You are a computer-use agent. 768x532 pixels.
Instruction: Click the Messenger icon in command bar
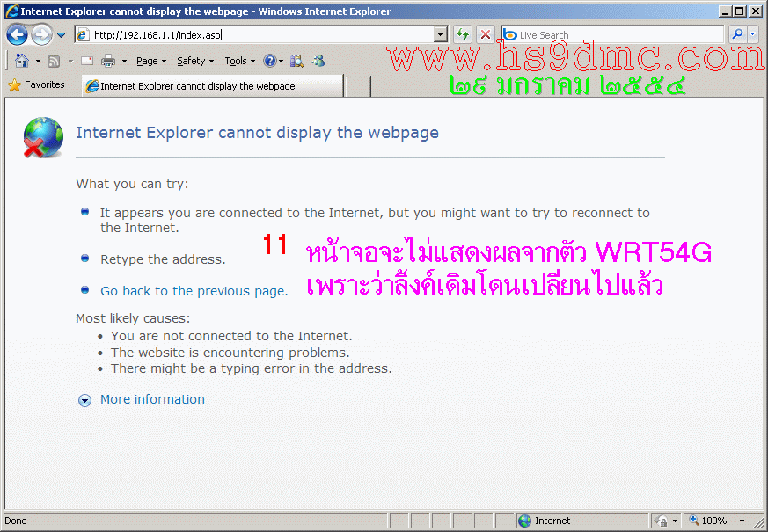pyautogui.click(x=318, y=61)
